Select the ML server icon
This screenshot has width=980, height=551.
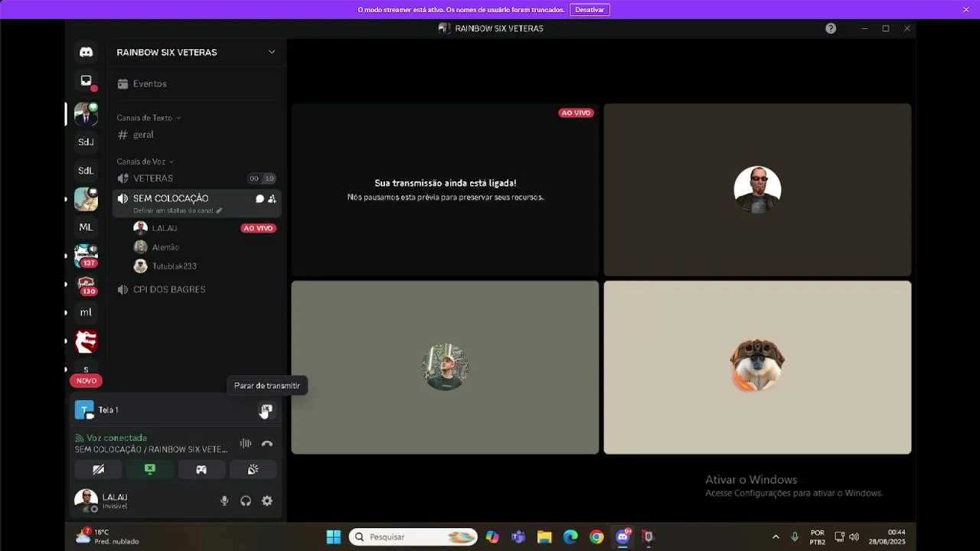tap(86, 227)
